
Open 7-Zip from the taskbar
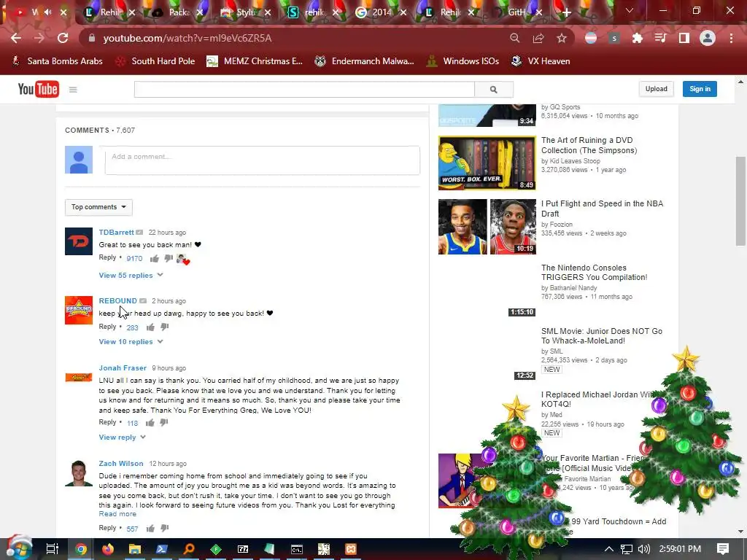pyautogui.click(x=243, y=549)
